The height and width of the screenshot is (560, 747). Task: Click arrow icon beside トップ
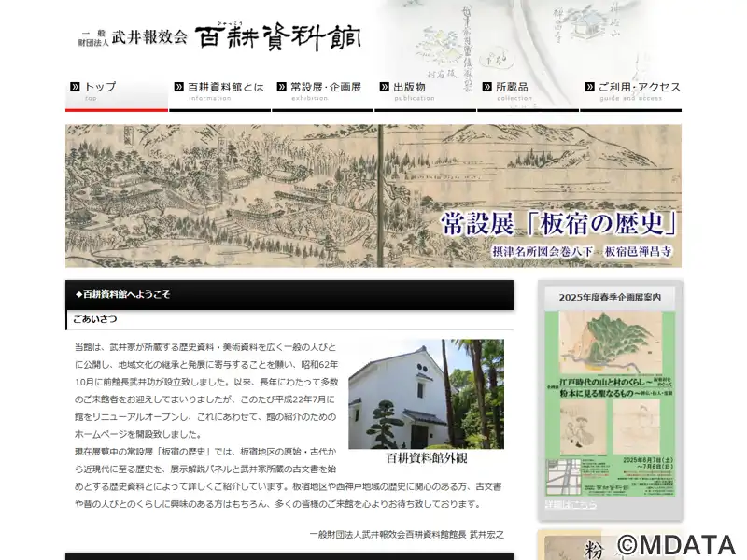tap(75, 87)
